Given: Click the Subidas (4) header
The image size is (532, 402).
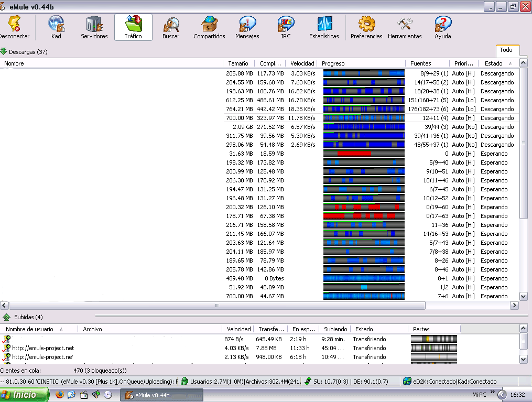Looking at the screenshot, I should 28,317.
